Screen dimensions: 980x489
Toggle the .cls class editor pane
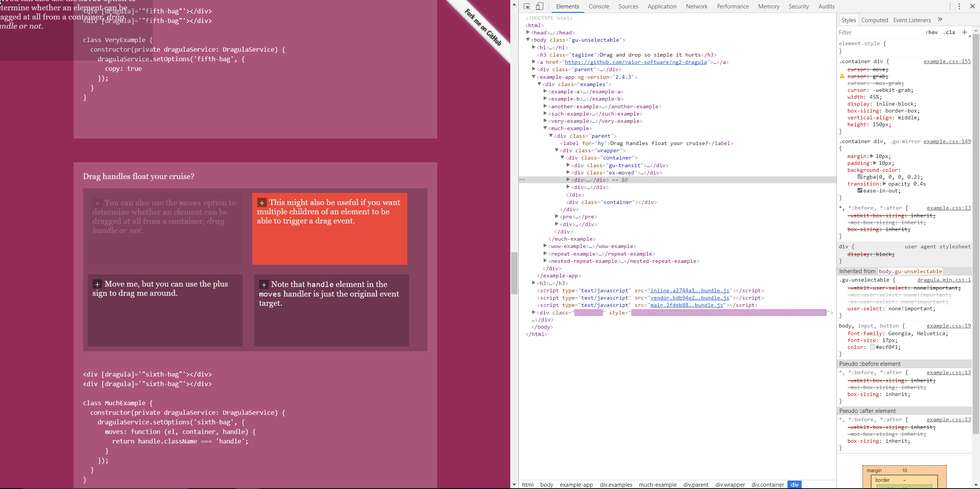(x=950, y=32)
